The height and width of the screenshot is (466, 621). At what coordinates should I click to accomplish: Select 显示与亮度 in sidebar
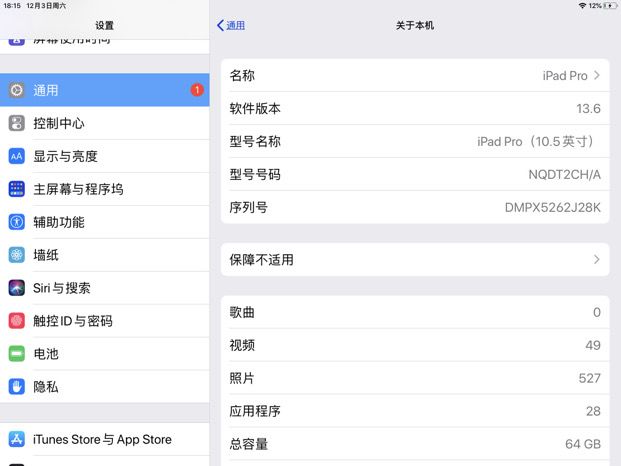(x=105, y=156)
